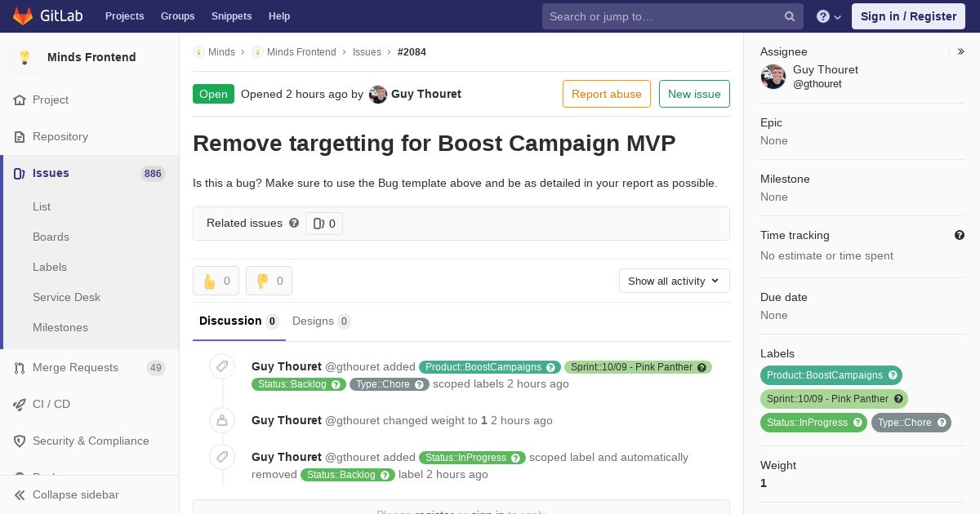The width and height of the screenshot is (980, 514).
Task: Click the @gthouret handle under Assignee
Action: coord(817,84)
